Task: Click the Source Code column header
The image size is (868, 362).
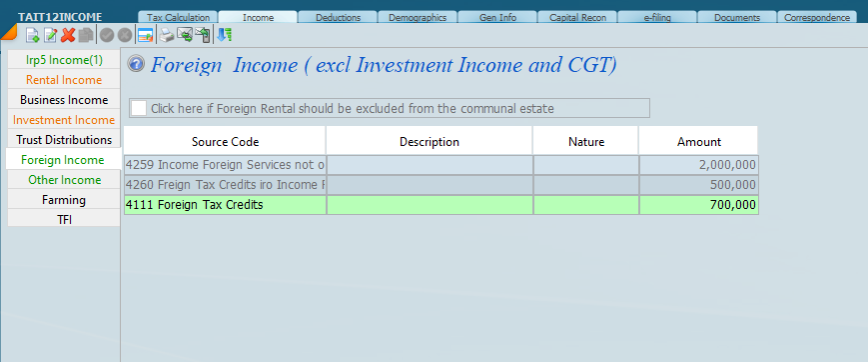Action: [x=225, y=141]
